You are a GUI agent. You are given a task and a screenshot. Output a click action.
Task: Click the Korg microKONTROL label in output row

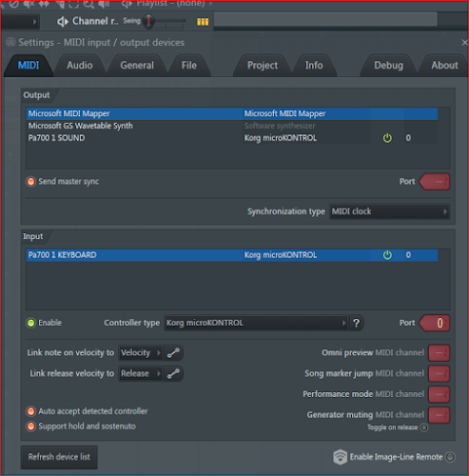(281, 138)
